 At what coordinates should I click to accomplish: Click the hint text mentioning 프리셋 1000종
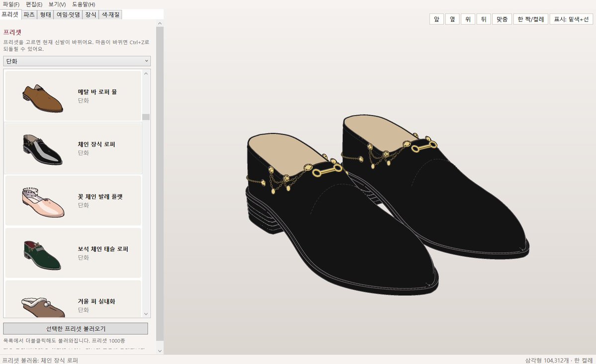64,341
